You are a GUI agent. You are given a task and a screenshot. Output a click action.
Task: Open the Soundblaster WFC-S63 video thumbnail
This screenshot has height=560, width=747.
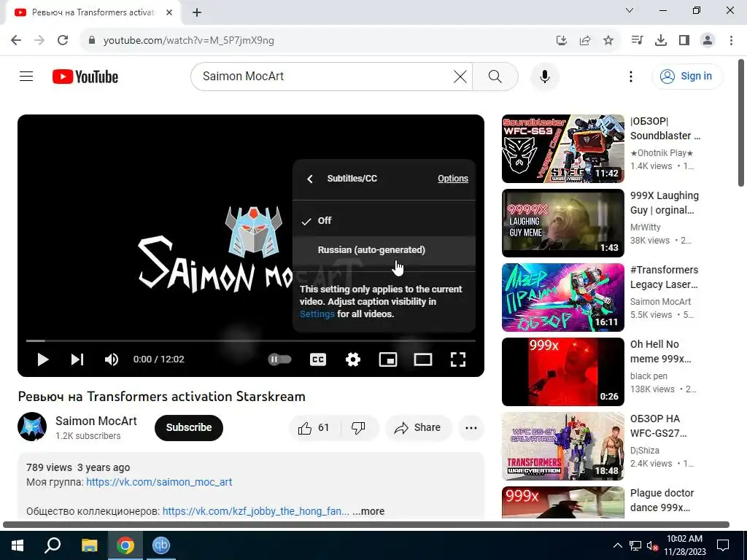tap(562, 149)
